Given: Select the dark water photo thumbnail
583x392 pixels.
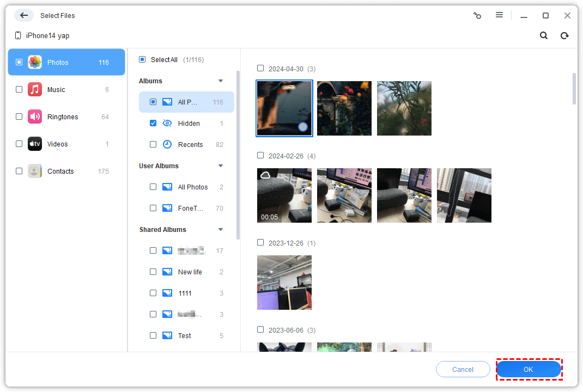Looking at the screenshot, I should [x=284, y=108].
